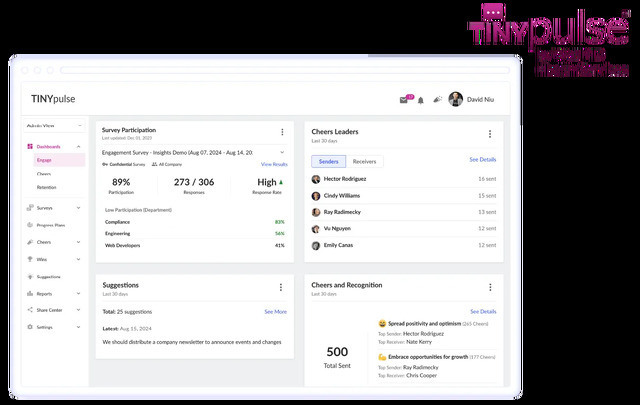Click Vu Nguyen's avatar
This screenshot has width=640, height=405.
316,229
